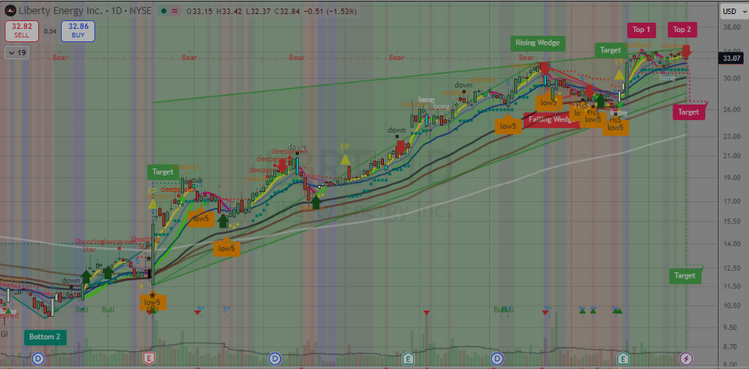The height and width of the screenshot is (369, 749).
Task: Click the middle green earnings E marker
Action: (407, 358)
